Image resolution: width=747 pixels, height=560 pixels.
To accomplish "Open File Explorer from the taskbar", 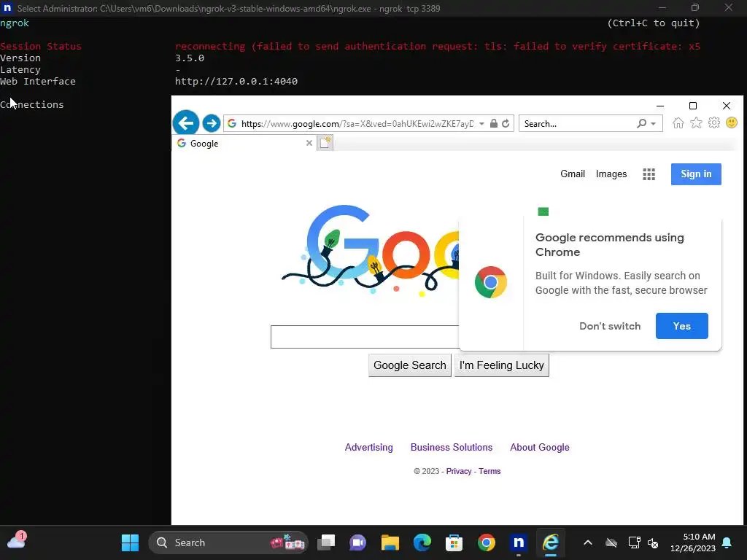I will (x=390, y=542).
